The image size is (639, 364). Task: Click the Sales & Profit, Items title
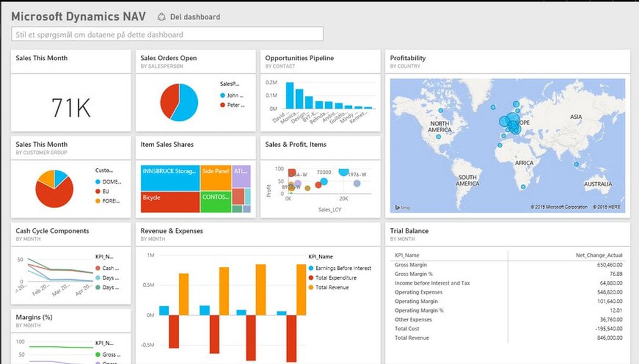[x=296, y=144]
